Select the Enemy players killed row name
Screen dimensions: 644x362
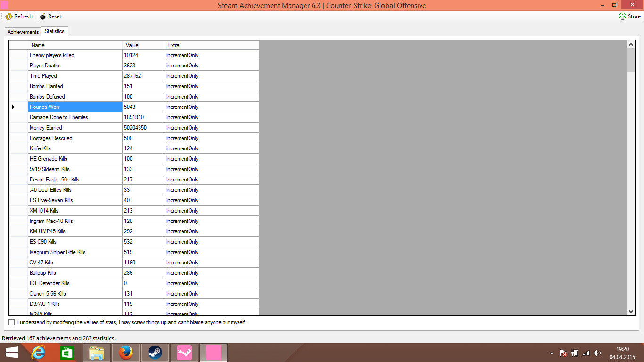point(75,55)
